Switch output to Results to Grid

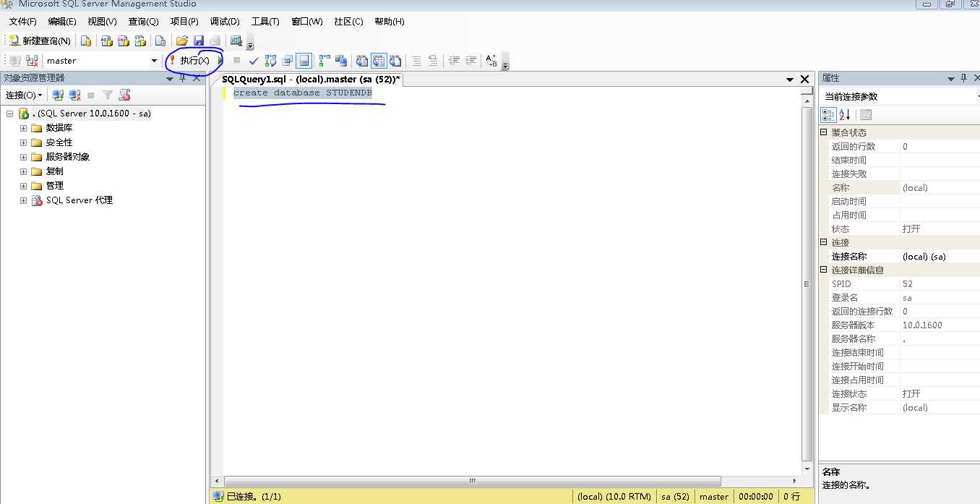[379, 61]
